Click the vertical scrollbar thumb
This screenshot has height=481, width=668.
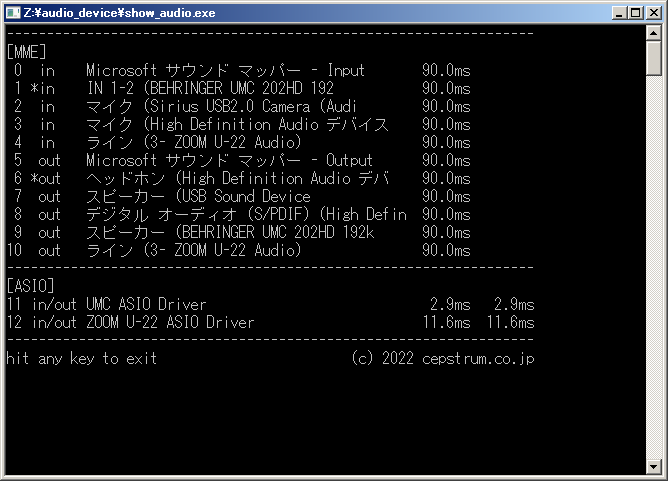point(654,58)
